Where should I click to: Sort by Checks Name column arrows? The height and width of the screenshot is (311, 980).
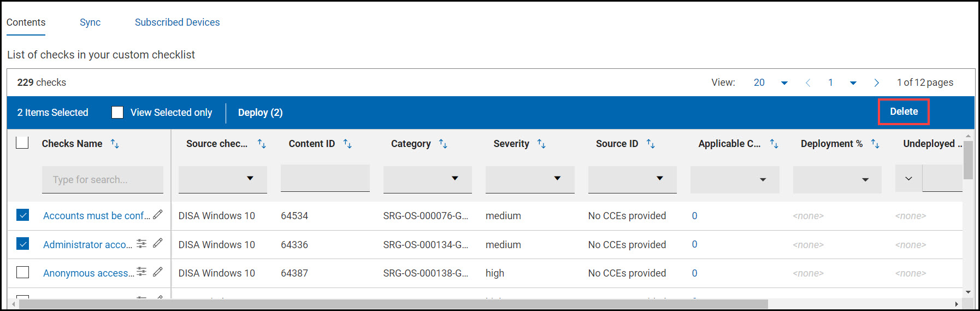(115, 144)
